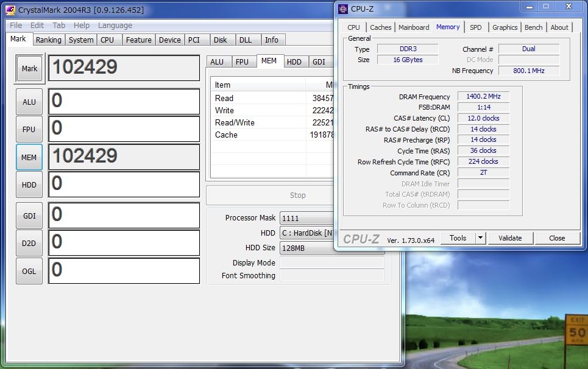Expand the Tools dropdown arrow in CPU-Z
The image size is (588, 369).
[480, 238]
